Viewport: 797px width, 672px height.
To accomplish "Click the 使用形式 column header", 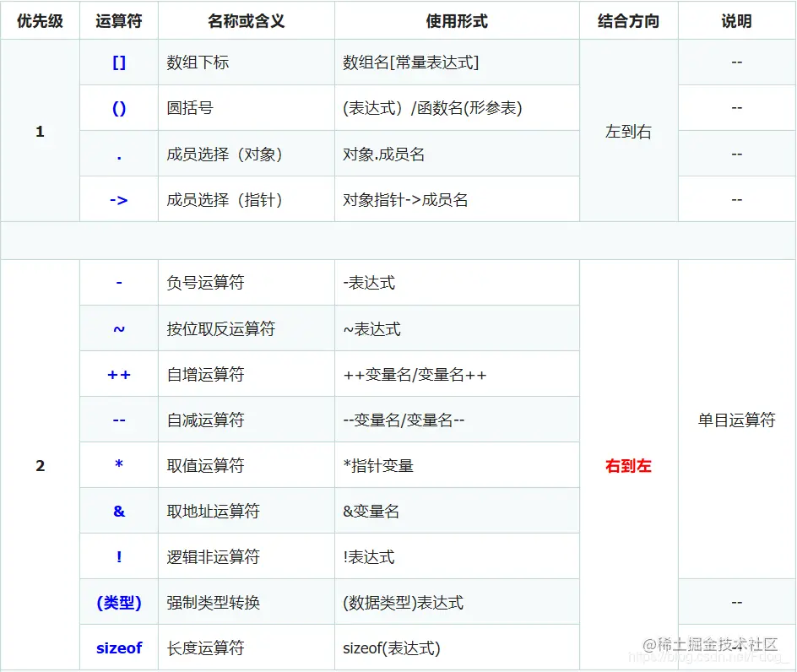I will pyautogui.click(x=457, y=21).
